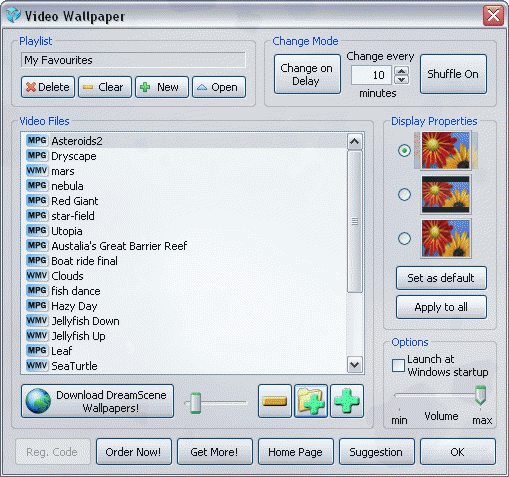This screenshot has width=509, height=477.
Task: Decrease the change-every minutes value
Action: click(x=402, y=80)
